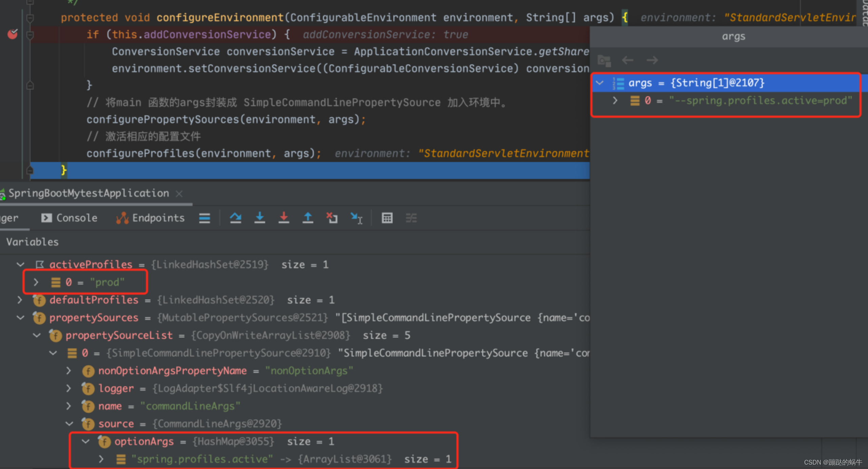
Task: Close the SpringBootMytestApplication tab
Action: [x=179, y=193]
